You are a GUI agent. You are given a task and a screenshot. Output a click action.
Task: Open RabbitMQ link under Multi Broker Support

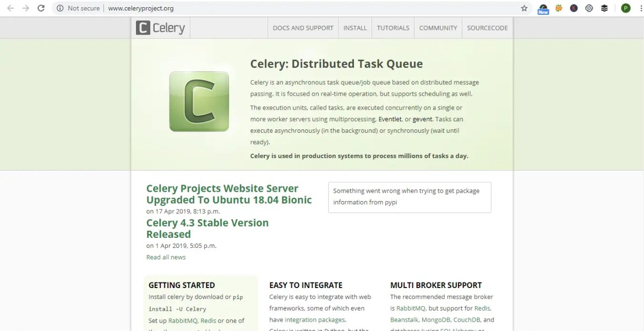click(411, 308)
